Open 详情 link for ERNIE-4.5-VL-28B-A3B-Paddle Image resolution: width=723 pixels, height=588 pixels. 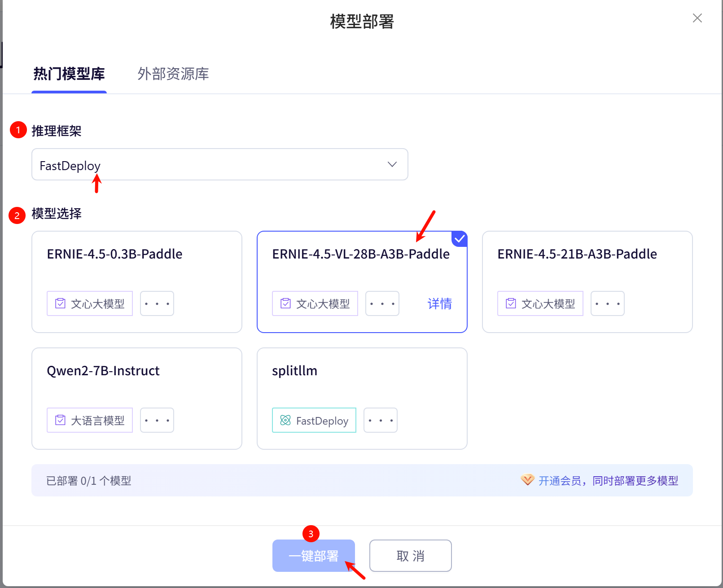click(440, 303)
